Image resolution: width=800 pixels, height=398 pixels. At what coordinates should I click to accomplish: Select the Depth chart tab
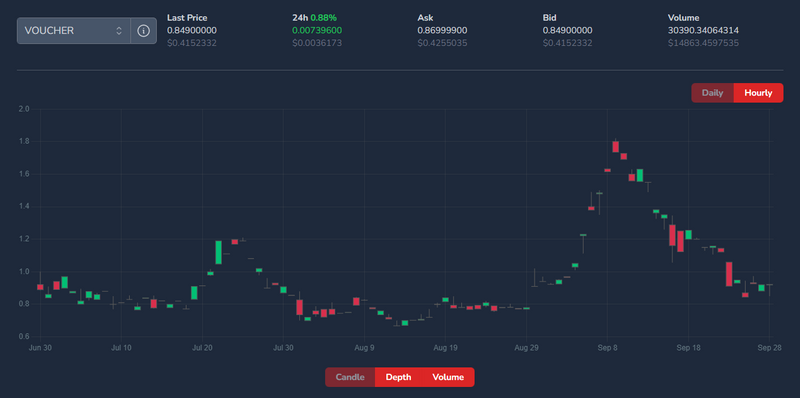click(x=398, y=377)
